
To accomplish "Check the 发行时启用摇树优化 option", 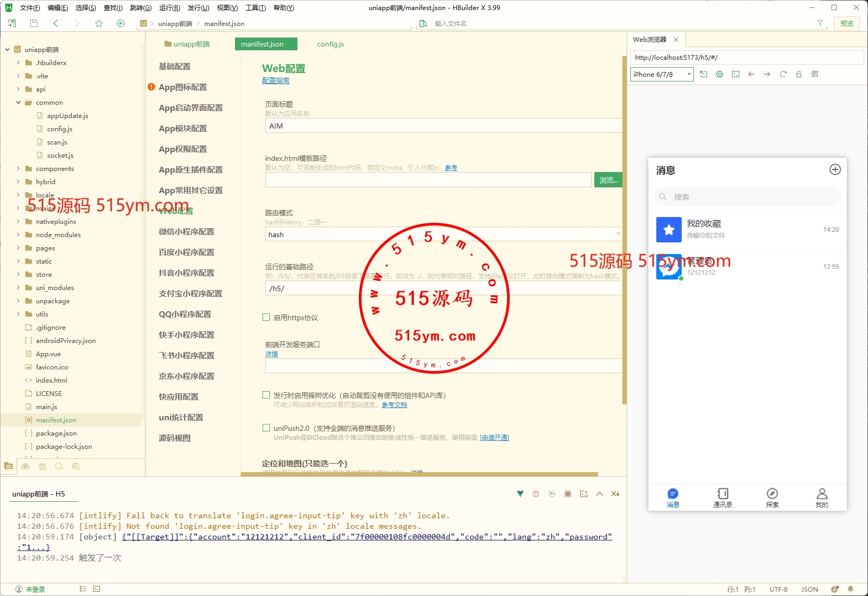I will click(x=266, y=395).
